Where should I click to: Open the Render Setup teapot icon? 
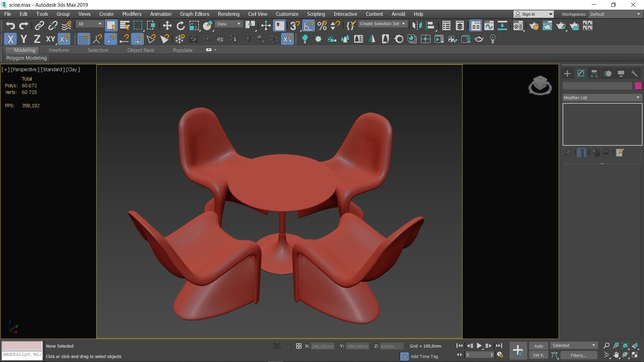pos(534,26)
